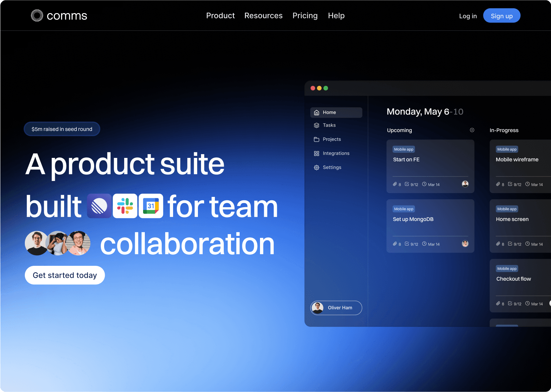Click checklist icon on Home screen card
Viewport: 551px width, 392px height.
coord(510,244)
